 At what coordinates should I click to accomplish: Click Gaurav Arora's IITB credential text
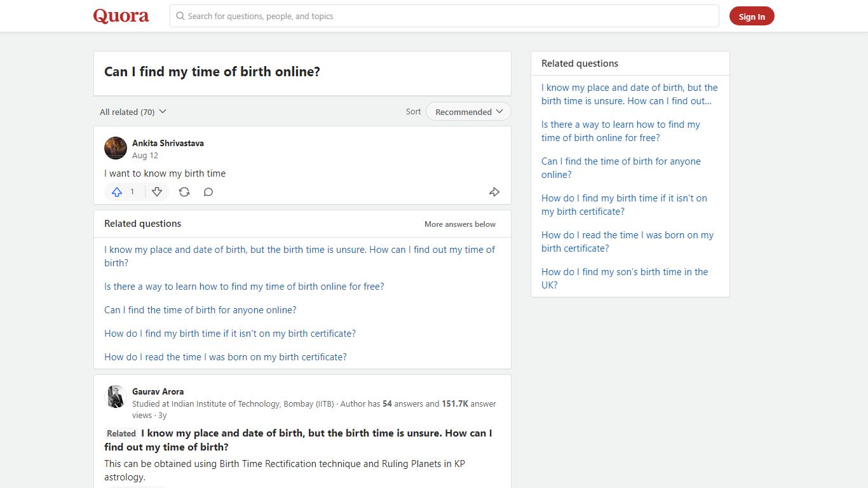[x=233, y=403]
